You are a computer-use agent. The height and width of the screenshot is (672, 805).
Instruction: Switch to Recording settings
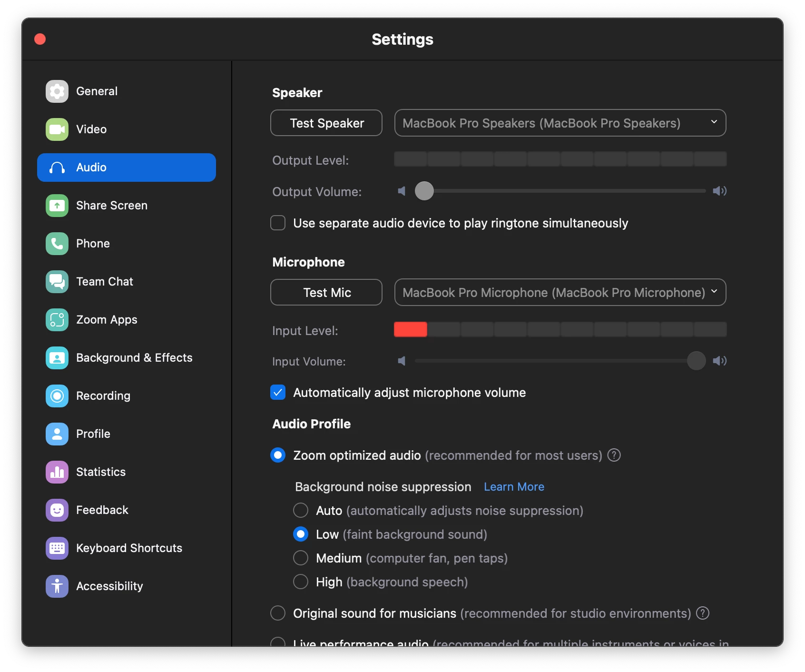tap(127, 396)
